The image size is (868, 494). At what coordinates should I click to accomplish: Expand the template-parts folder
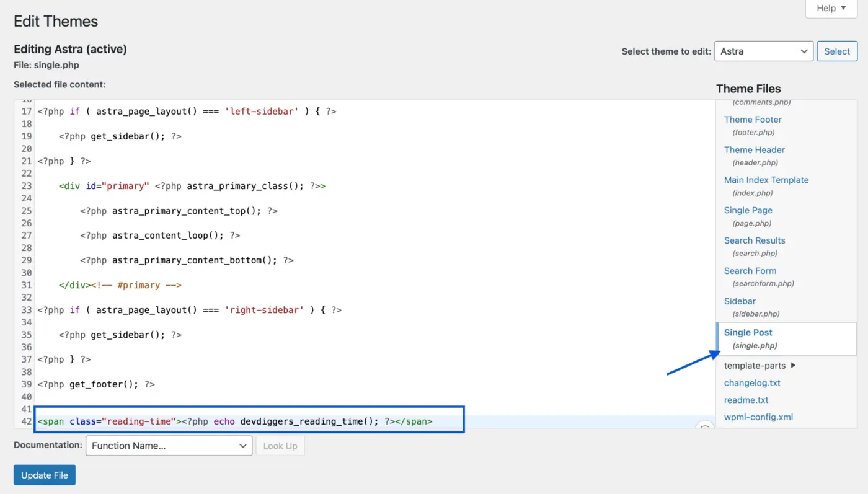pos(759,366)
